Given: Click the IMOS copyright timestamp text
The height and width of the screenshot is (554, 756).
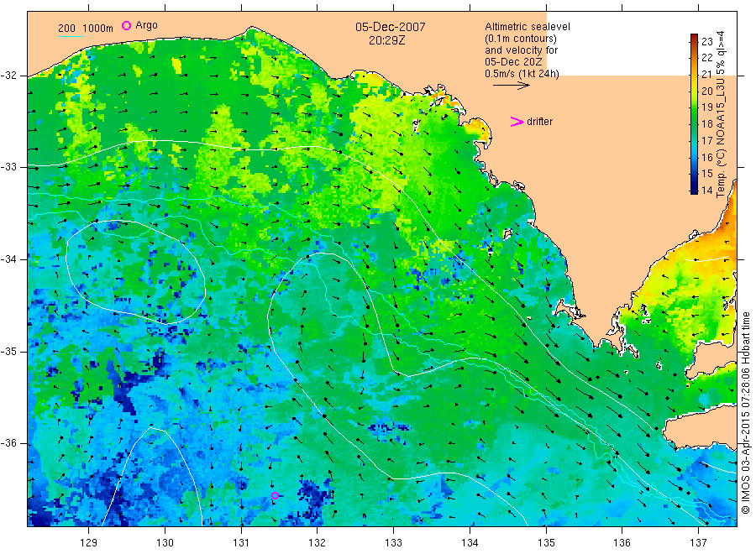Looking at the screenshot, I should pyautogui.click(x=746, y=413).
